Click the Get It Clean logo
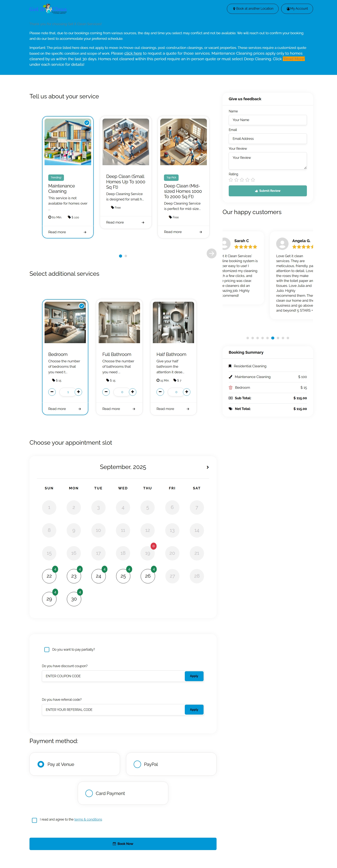 [48, 9]
